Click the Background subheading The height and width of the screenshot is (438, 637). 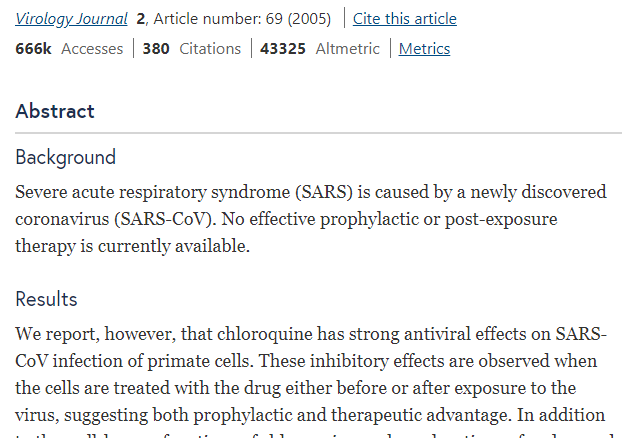65,158
